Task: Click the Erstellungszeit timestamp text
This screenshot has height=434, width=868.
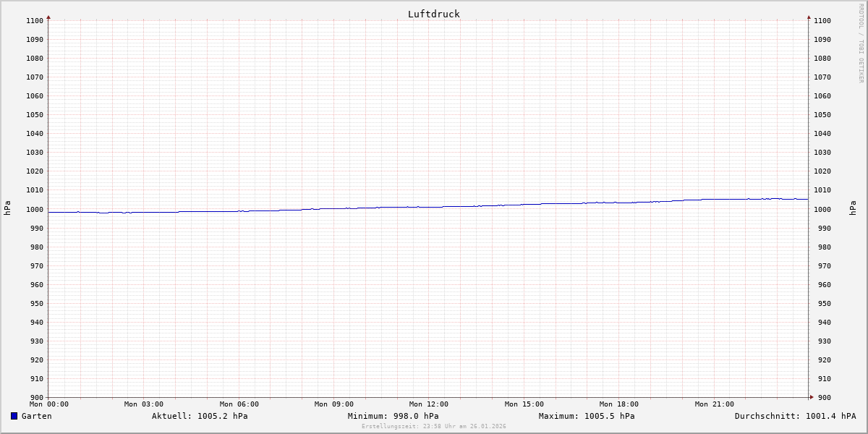Action: 434,426
